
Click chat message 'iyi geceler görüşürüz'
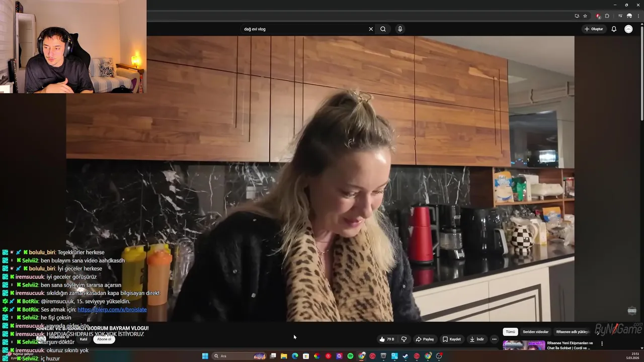tap(71, 277)
